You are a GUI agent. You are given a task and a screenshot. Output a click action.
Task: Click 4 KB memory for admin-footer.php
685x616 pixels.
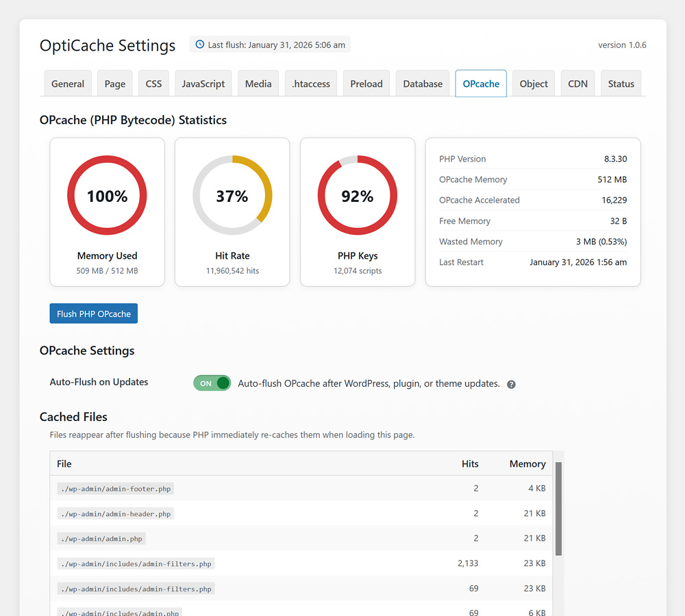tap(537, 488)
